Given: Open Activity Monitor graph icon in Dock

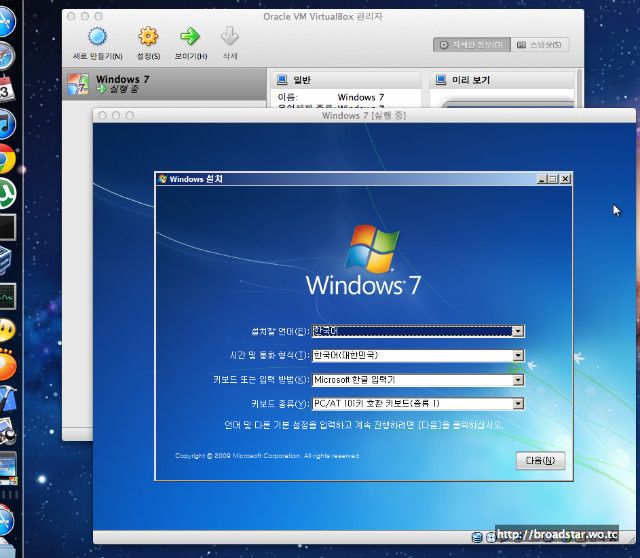Looking at the screenshot, I should (7, 296).
